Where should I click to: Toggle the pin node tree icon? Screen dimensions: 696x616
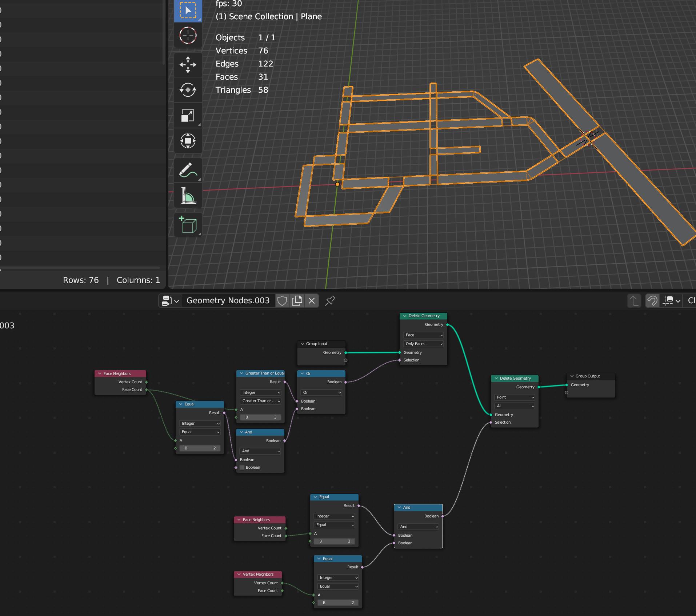[330, 301]
